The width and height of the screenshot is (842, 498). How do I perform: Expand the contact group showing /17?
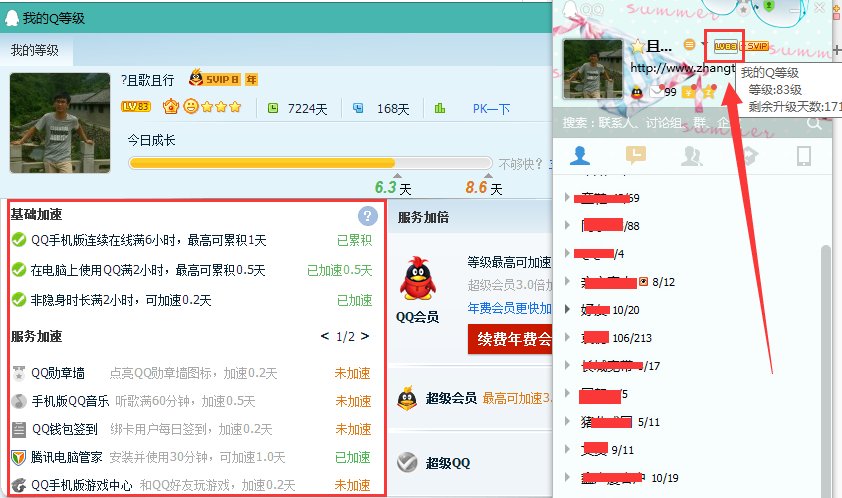pyautogui.click(x=567, y=365)
